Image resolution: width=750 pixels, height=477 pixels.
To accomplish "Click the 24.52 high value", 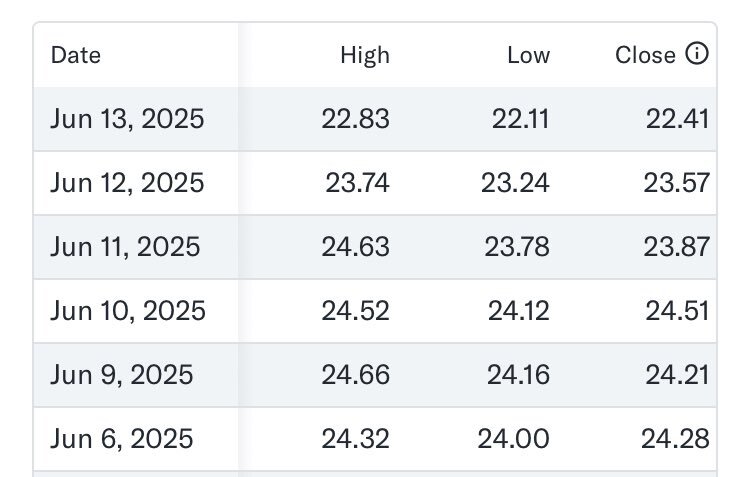I will pyautogui.click(x=355, y=311).
